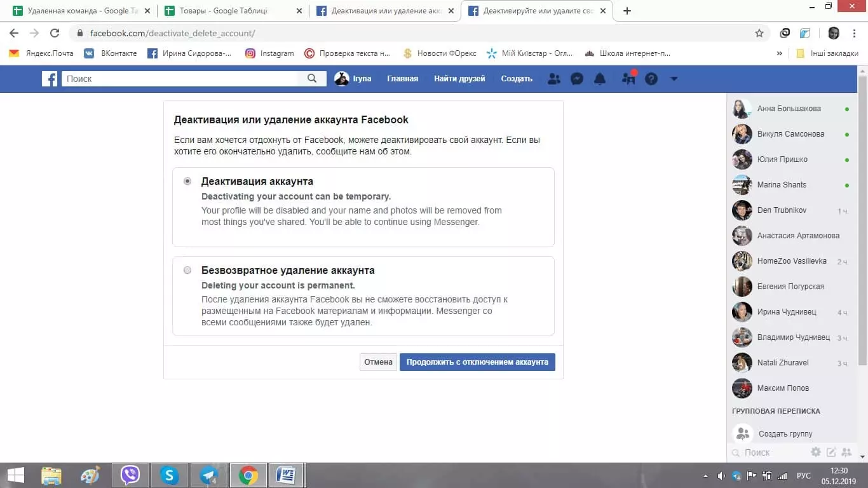Open Главная in the Facebook menu
This screenshot has width=868, height=488.
(402, 78)
